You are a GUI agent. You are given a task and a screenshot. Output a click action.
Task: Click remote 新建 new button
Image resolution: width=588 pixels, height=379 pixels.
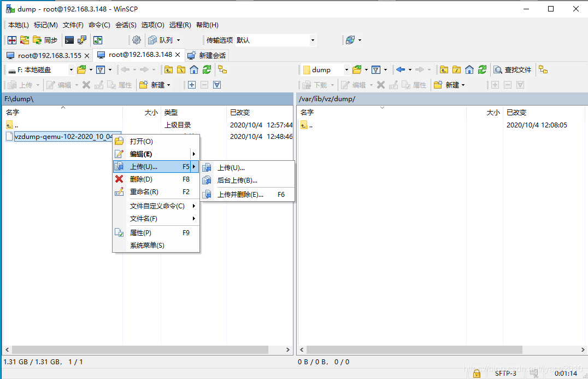(446, 85)
